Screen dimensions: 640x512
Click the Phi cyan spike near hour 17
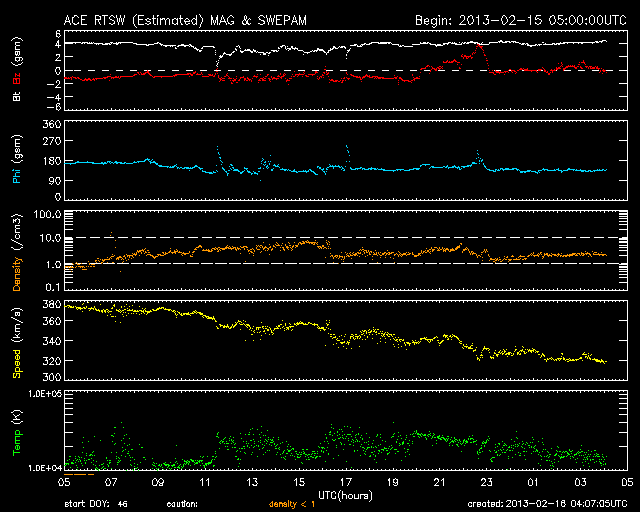[x=348, y=151]
